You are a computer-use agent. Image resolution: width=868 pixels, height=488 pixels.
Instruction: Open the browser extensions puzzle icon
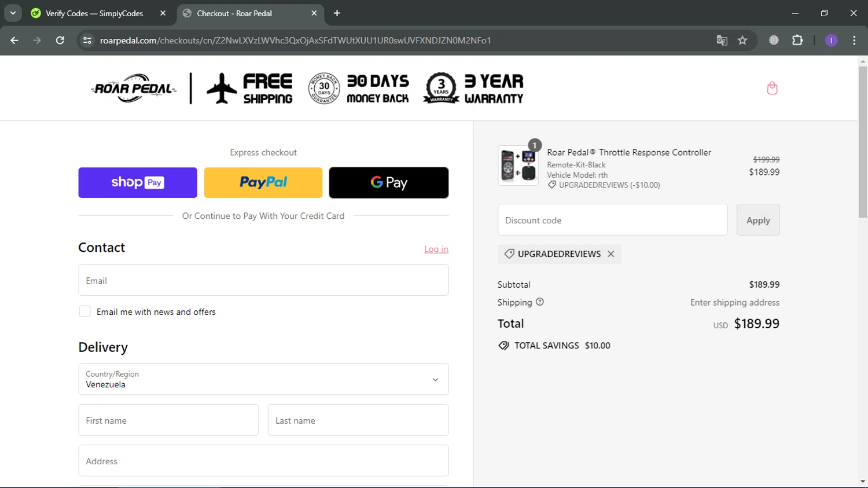[797, 40]
